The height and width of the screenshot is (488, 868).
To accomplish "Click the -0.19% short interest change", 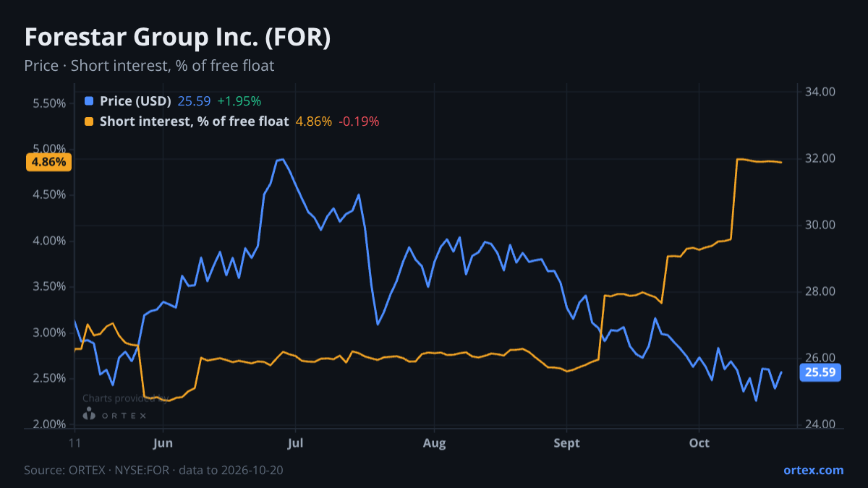I will pyautogui.click(x=359, y=121).
